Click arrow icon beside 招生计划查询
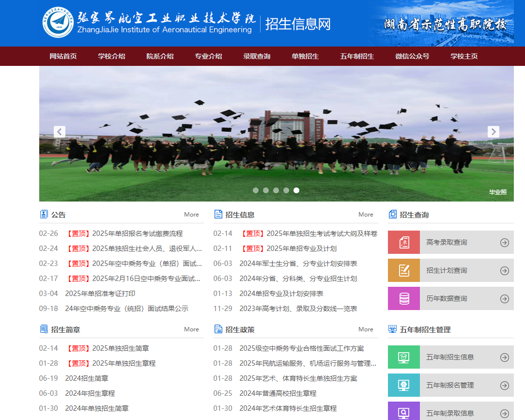 point(504,271)
